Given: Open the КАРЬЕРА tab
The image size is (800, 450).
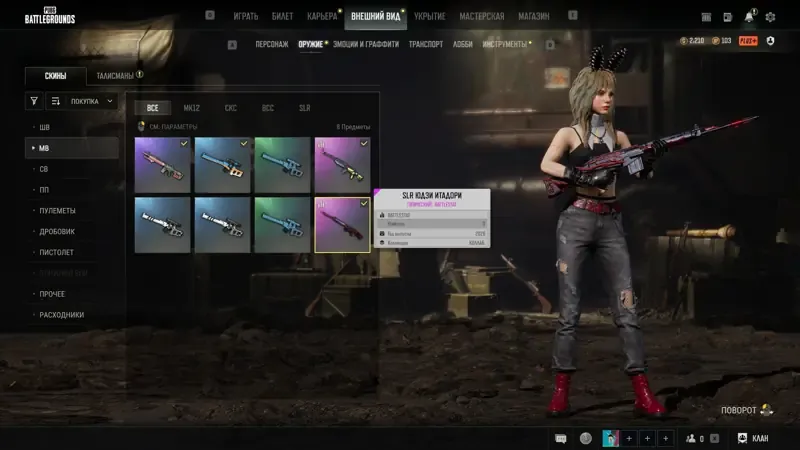Looking at the screenshot, I should pyautogui.click(x=322, y=16).
